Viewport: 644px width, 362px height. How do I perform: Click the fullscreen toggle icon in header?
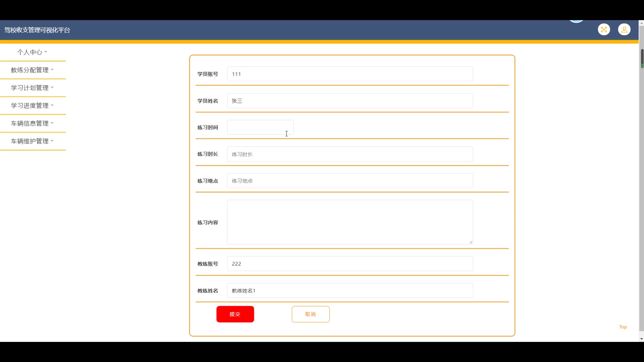[x=604, y=29]
